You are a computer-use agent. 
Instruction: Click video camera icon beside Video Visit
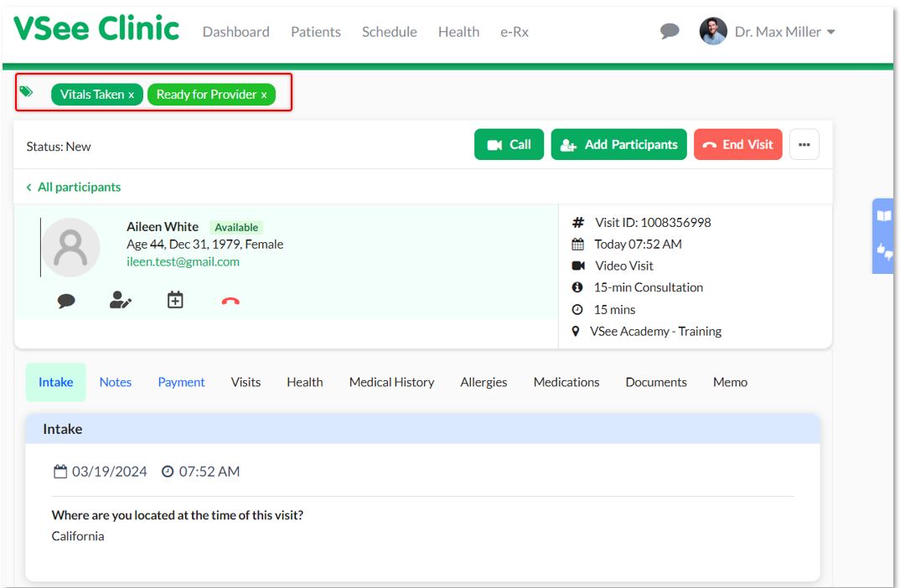[578, 266]
